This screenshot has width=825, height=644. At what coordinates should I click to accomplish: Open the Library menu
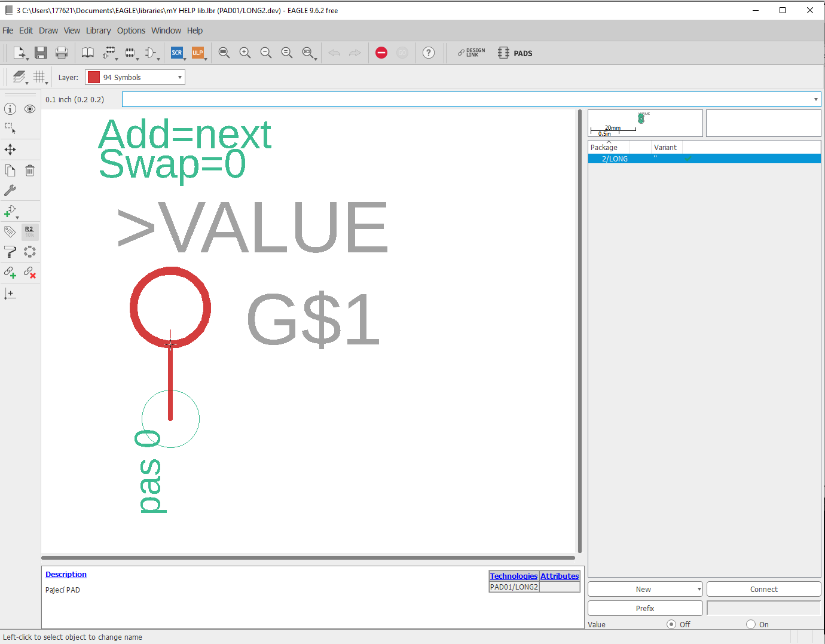[98, 30]
